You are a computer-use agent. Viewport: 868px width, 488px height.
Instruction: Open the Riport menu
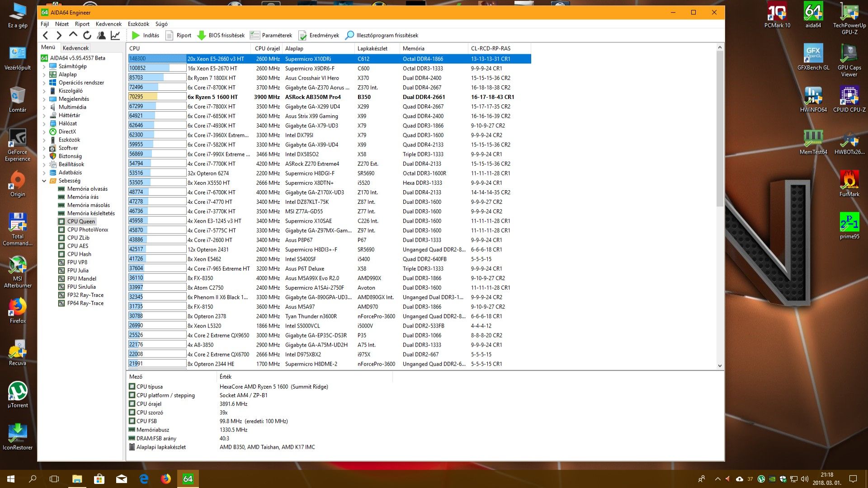point(82,24)
